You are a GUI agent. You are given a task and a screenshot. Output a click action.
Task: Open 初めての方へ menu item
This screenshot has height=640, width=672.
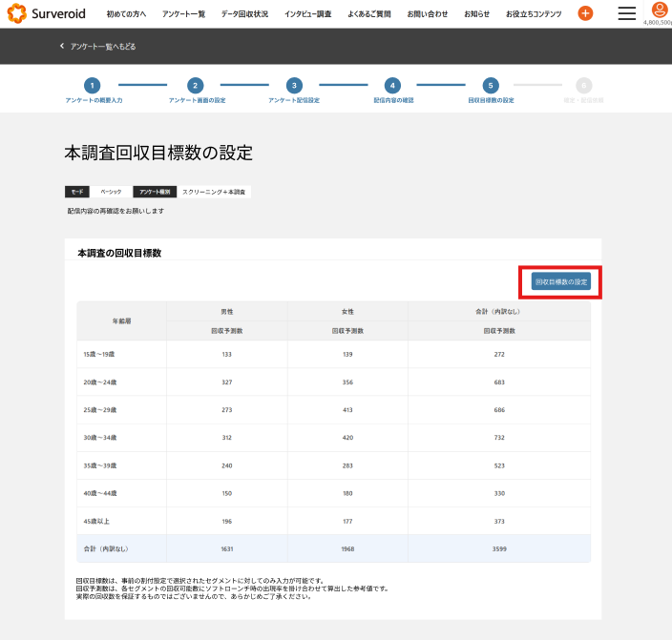[x=127, y=14]
